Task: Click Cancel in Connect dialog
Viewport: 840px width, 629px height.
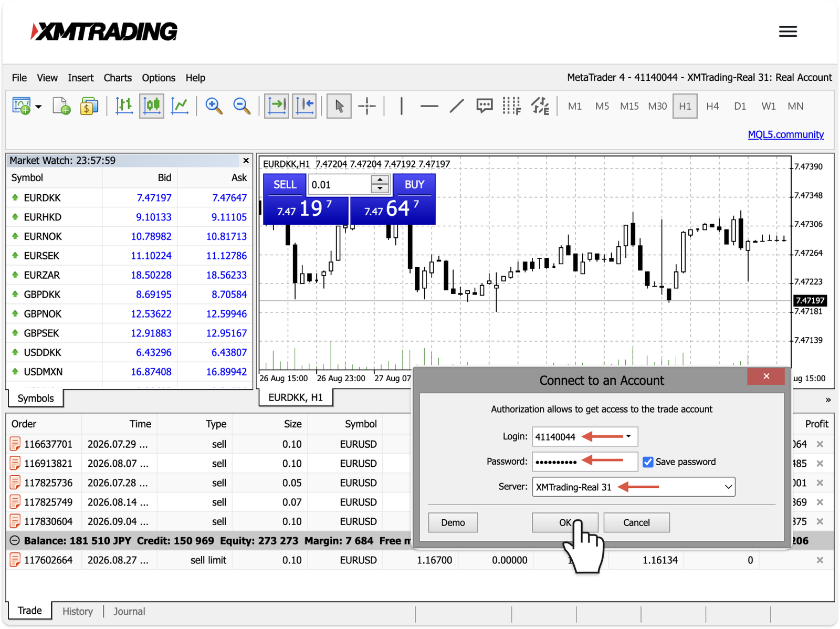Action: pos(636,522)
